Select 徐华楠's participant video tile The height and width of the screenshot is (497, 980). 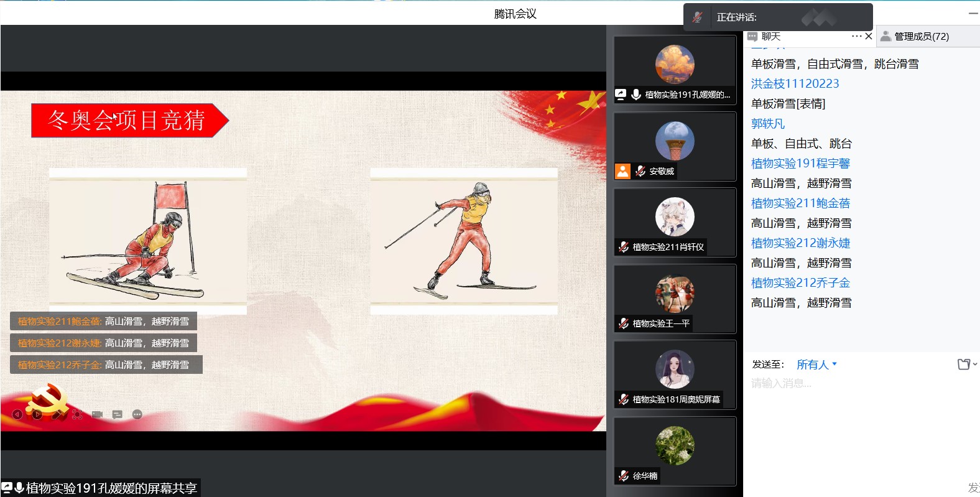(675, 451)
